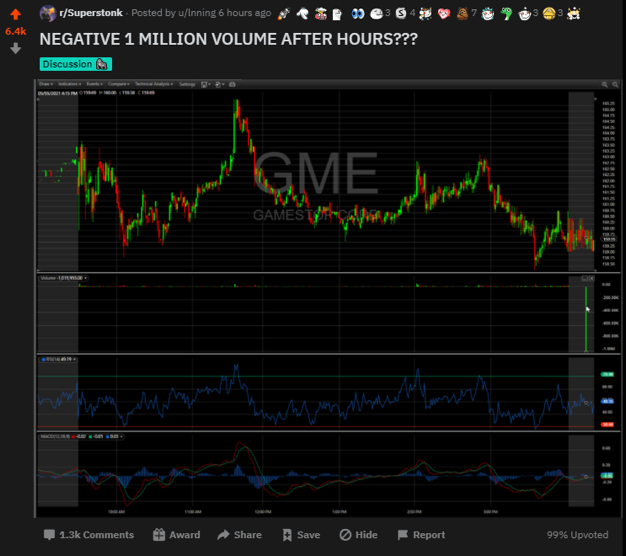
Task: Click the pink heart award icon
Action: [x=444, y=14]
